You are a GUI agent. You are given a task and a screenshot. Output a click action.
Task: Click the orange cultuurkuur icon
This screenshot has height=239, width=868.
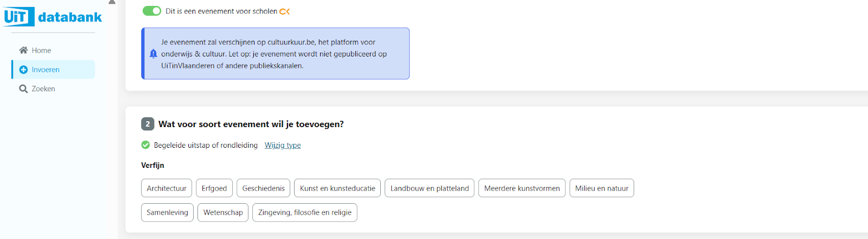[x=285, y=11]
